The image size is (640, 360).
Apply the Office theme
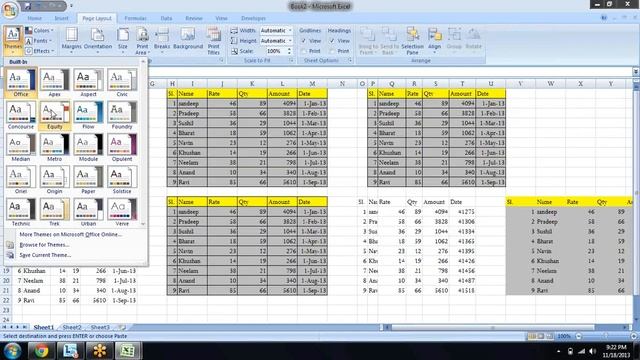pyautogui.click(x=21, y=83)
